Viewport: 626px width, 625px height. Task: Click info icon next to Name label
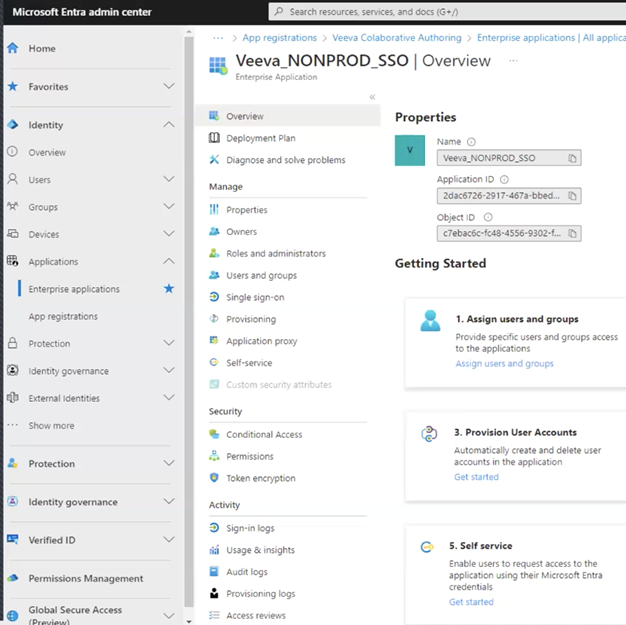(x=471, y=142)
